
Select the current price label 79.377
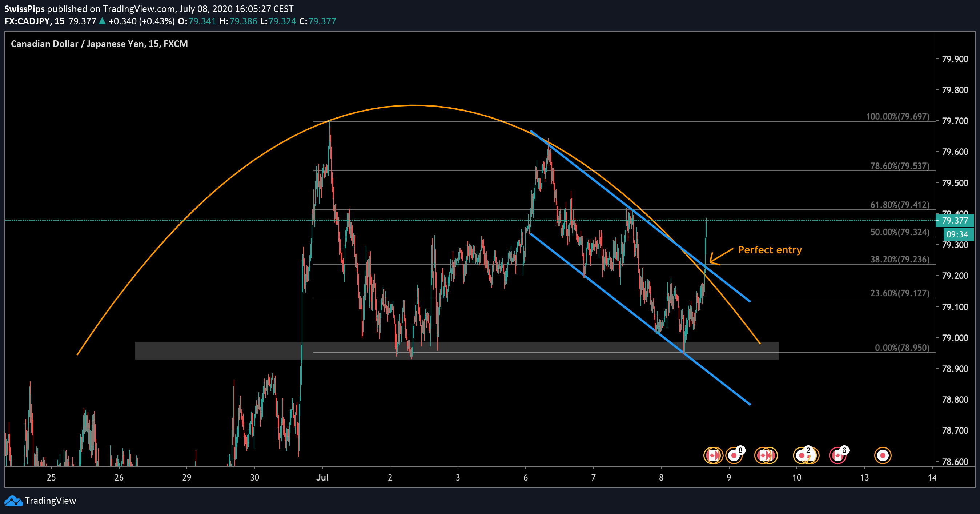[x=955, y=220]
